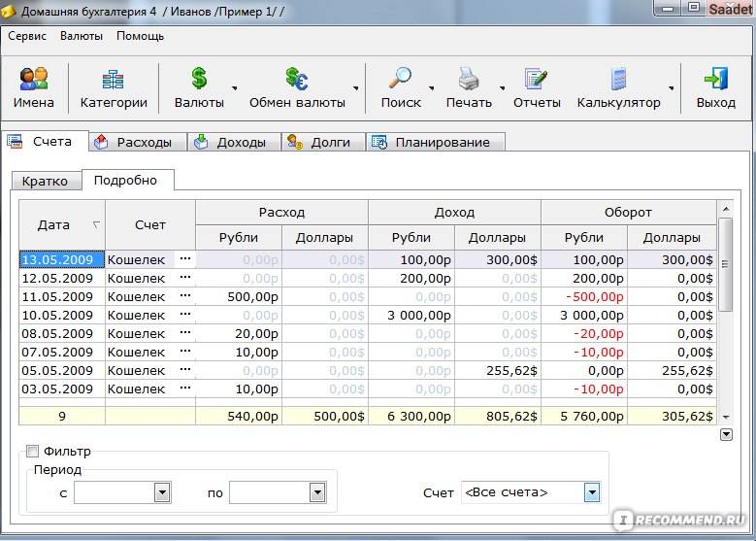The image size is (756, 541).
Task: Click ellipsis button in 03.05.2009 row
Action: [x=185, y=389]
